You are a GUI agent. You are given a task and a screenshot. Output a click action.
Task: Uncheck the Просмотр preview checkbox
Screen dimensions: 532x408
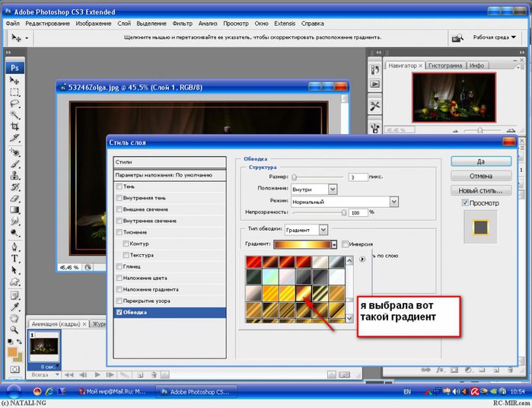[x=465, y=203]
